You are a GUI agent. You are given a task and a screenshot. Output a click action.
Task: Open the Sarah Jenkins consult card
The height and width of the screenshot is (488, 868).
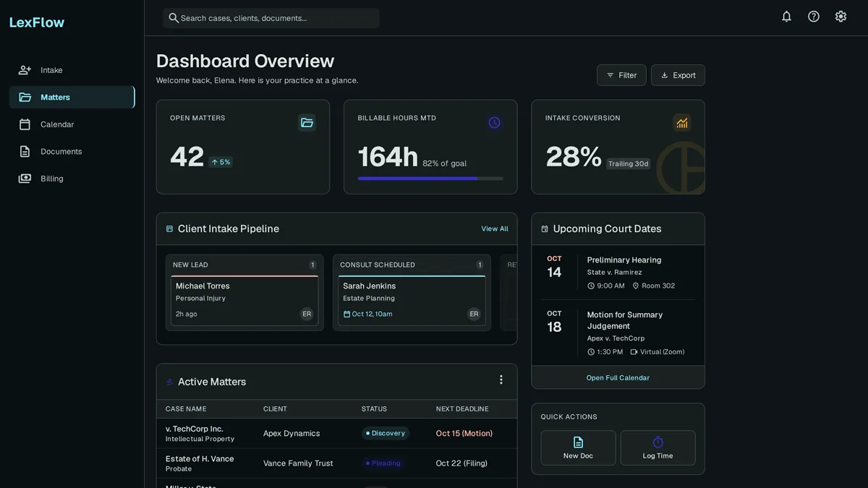coord(412,300)
